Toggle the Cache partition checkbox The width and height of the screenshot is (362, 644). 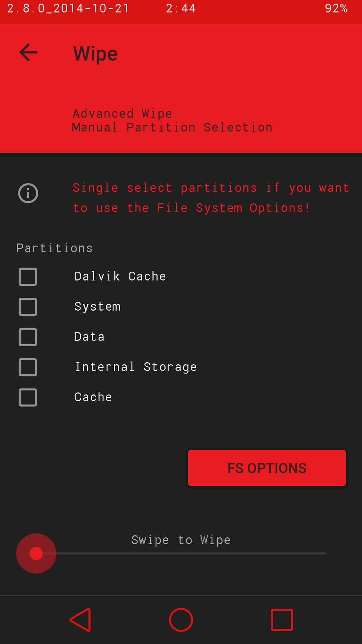pos(28,398)
